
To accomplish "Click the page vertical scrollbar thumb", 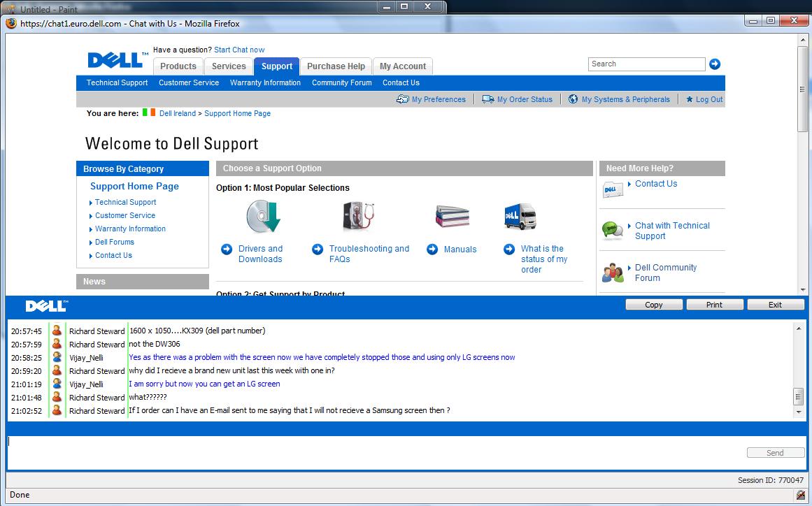I will click(803, 89).
